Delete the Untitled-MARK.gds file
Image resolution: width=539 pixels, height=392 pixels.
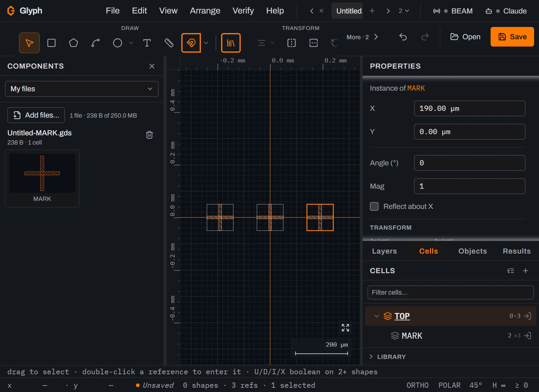coord(149,135)
